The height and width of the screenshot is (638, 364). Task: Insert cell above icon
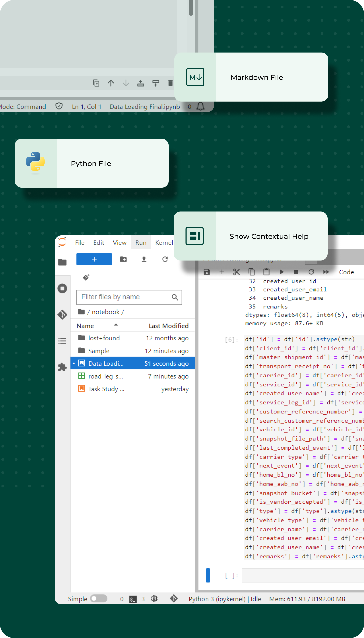point(141,83)
